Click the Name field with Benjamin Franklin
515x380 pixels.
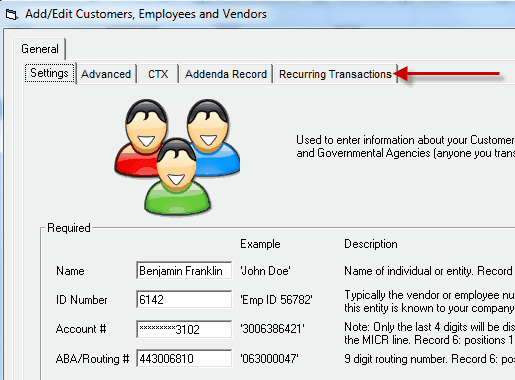[184, 270]
